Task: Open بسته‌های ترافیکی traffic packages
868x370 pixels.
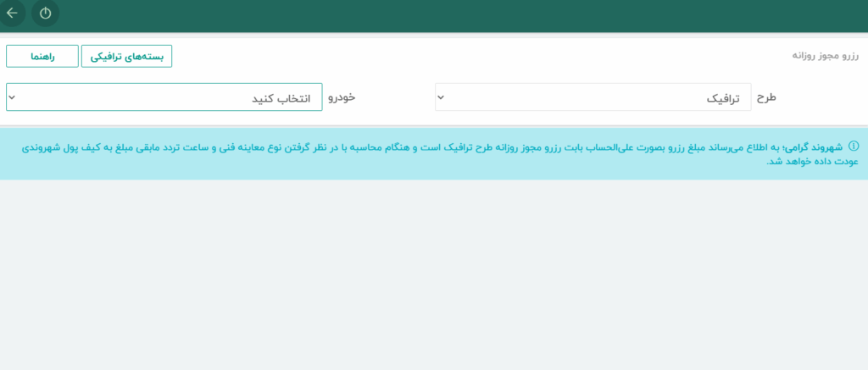Action: pos(127,57)
